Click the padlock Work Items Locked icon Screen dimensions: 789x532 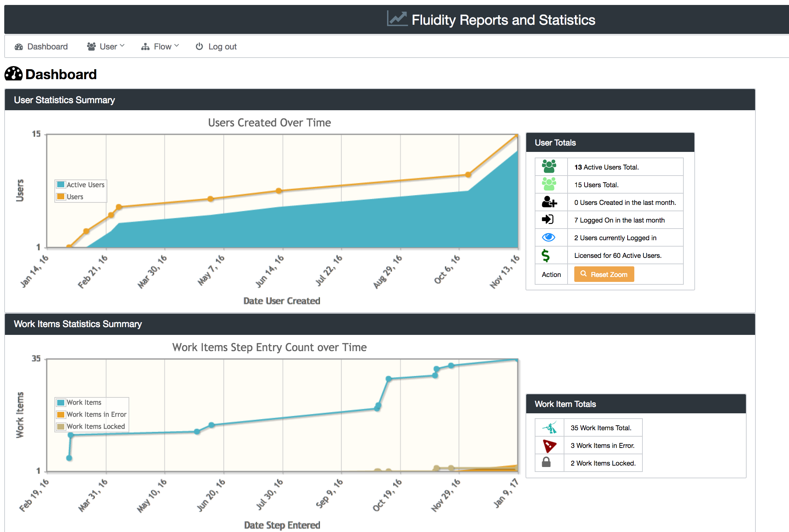coord(546,462)
